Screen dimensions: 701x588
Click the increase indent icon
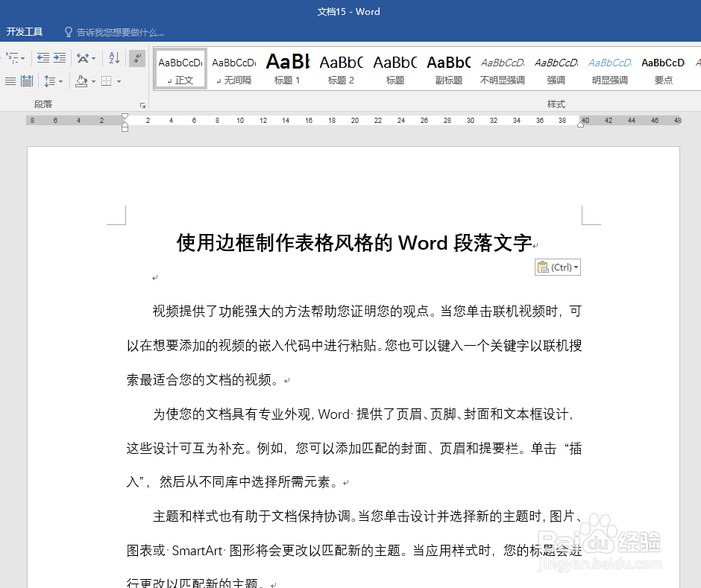(60, 58)
